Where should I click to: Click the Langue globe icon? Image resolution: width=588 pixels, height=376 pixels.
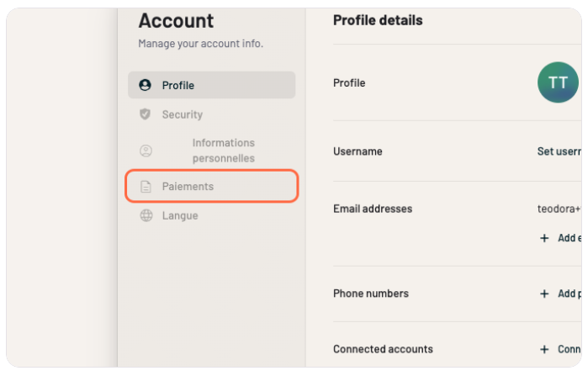(x=146, y=215)
